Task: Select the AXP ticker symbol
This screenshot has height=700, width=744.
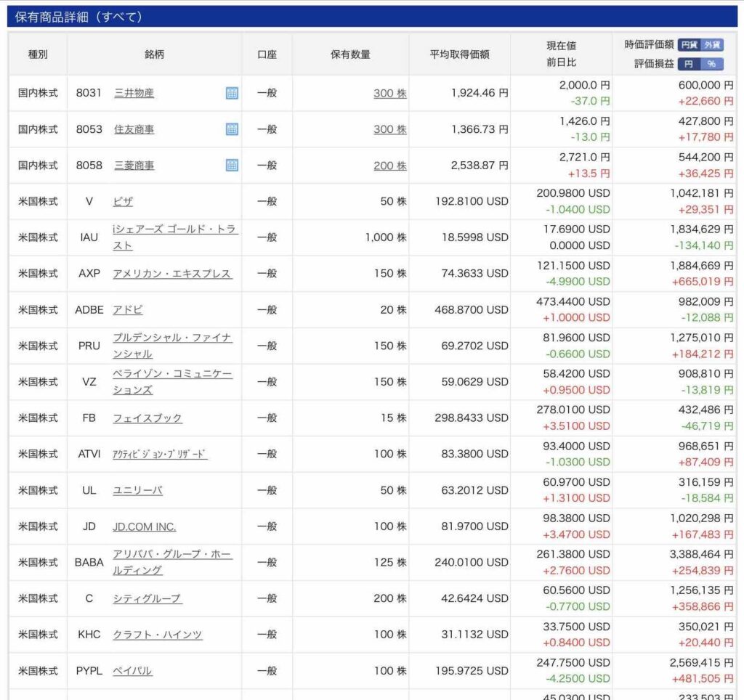Action: click(89, 274)
